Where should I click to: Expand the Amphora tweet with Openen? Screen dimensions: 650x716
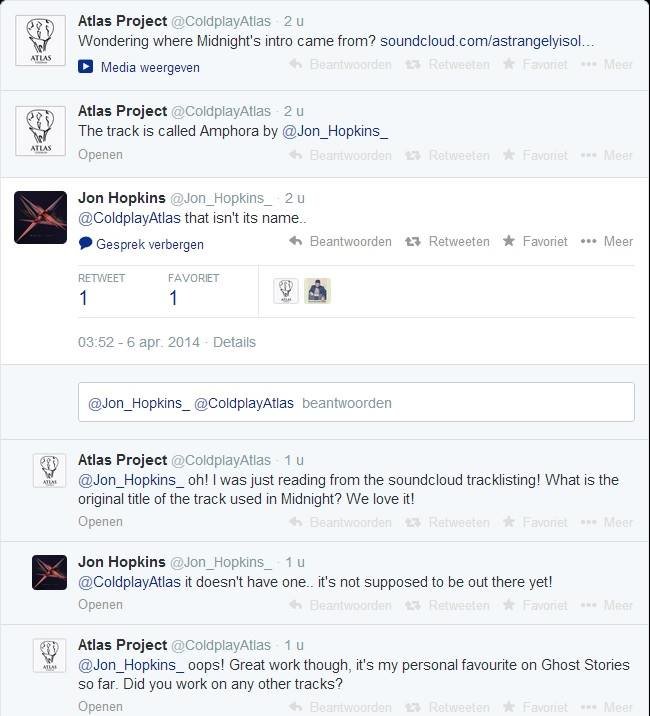[100, 154]
